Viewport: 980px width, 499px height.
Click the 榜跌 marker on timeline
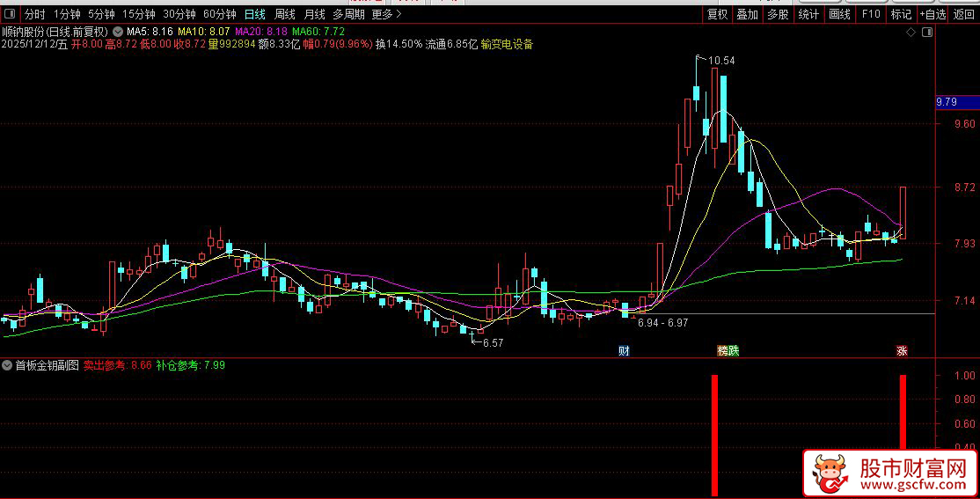(728, 351)
